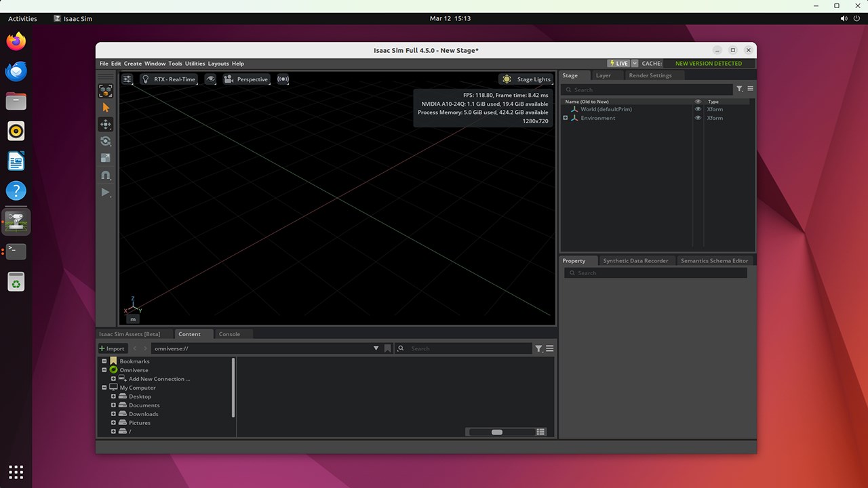Pick the Move gizmo tool
Viewport: 868px width, 488px height.
pos(106,125)
